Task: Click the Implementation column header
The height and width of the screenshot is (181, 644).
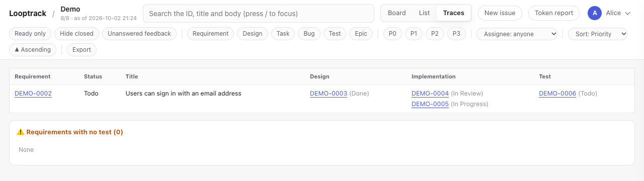Action: 434,76
